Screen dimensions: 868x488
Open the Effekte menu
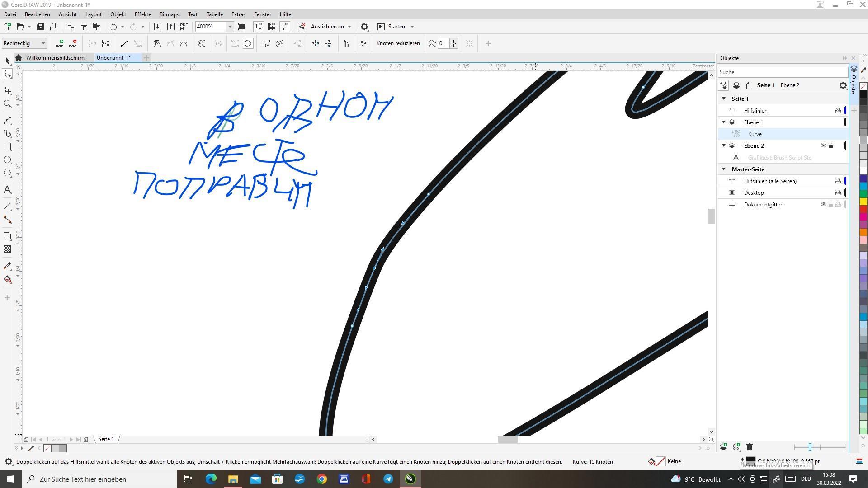click(x=142, y=14)
